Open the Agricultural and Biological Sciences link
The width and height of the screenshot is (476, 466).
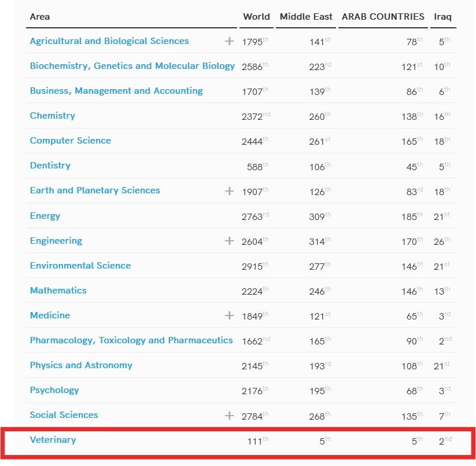point(109,41)
